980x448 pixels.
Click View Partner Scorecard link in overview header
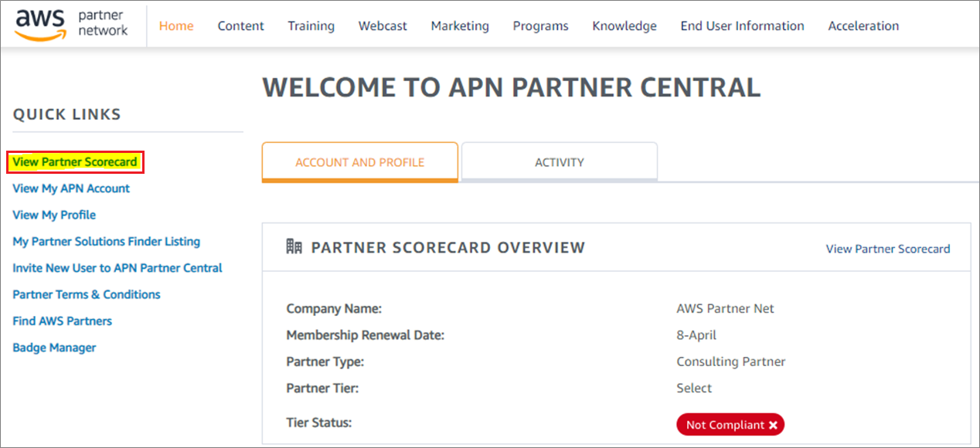pyautogui.click(x=888, y=249)
